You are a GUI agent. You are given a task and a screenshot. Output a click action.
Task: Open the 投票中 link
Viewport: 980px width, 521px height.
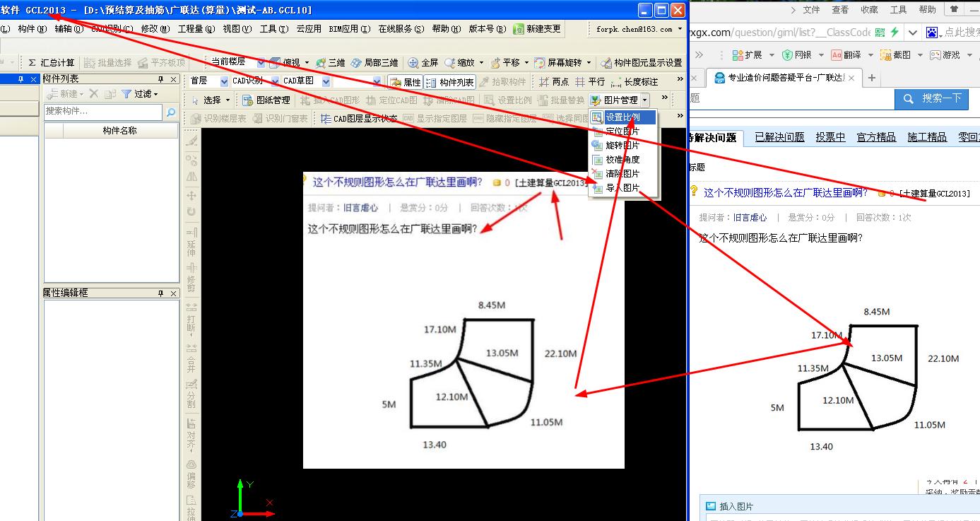pos(830,137)
